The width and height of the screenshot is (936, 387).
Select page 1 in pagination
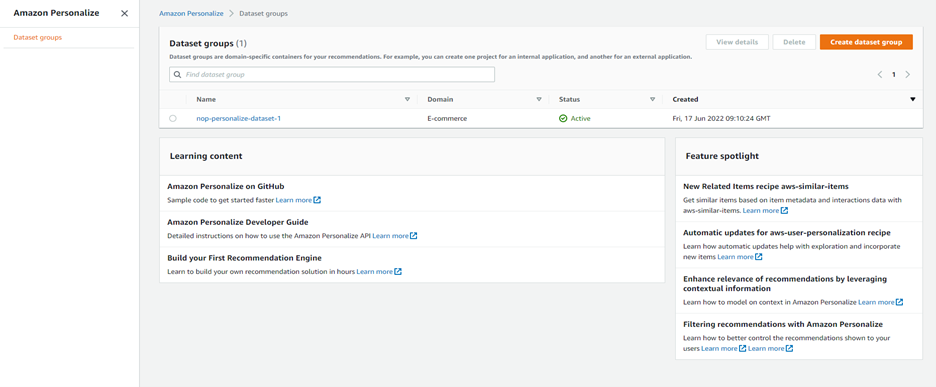(x=894, y=75)
